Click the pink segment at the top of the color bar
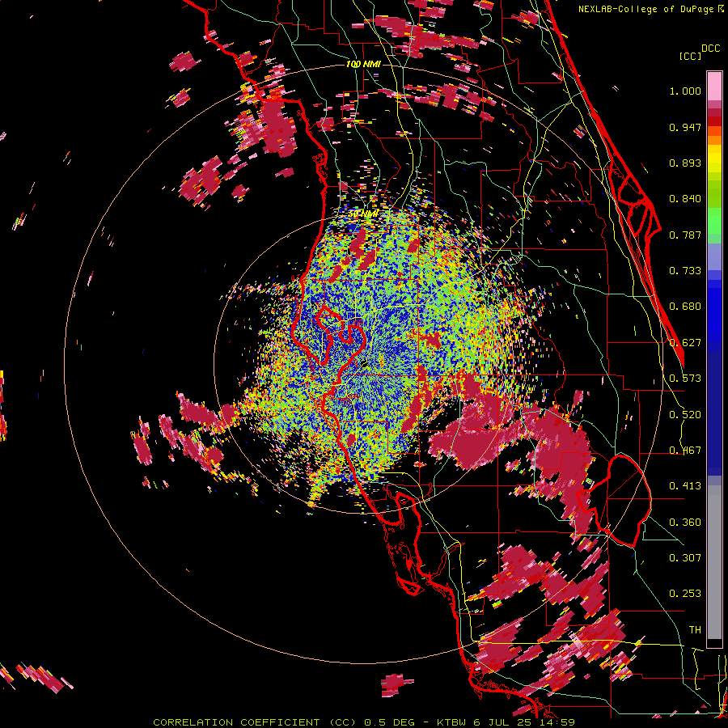 (x=714, y=87)
